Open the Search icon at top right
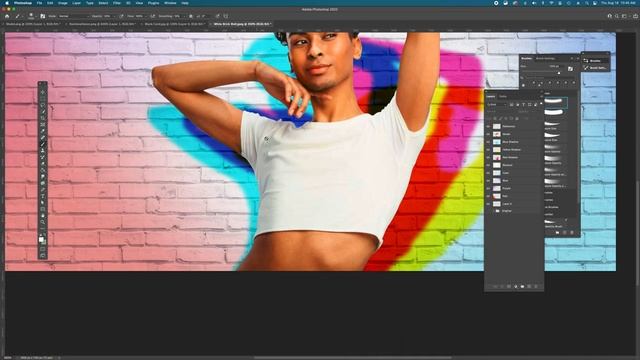Image resolution: width=640 pixels, height=360 pixels. pos(617,16)
